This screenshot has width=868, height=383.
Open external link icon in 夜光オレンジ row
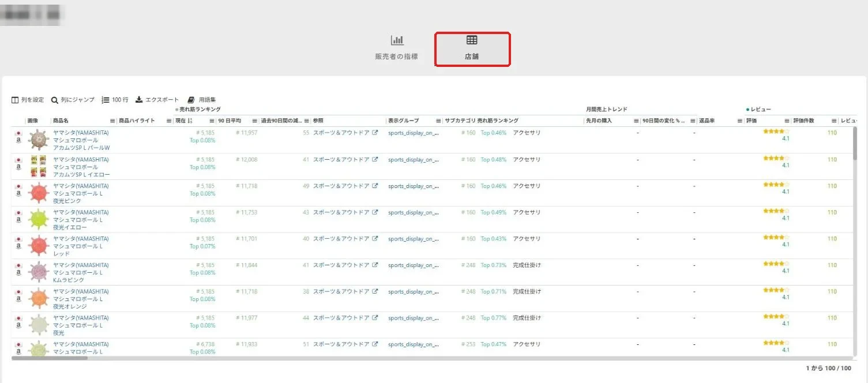375,291
